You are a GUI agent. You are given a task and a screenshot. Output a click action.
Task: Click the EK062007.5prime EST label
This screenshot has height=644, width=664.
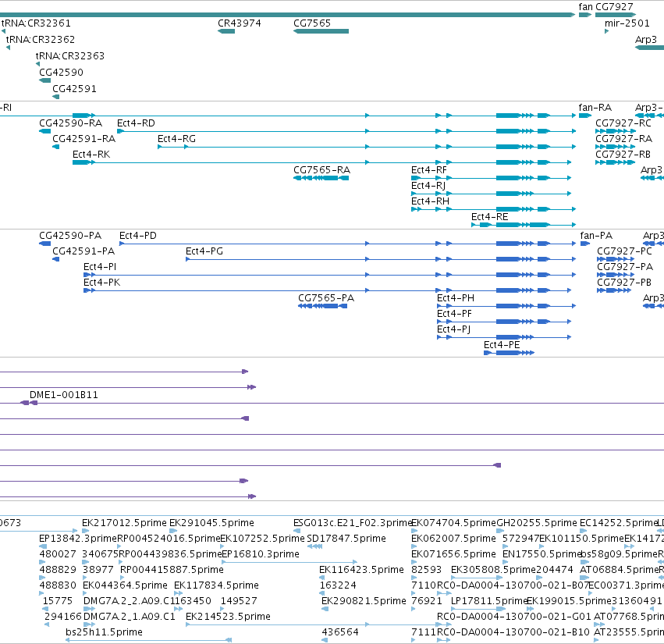453,539
